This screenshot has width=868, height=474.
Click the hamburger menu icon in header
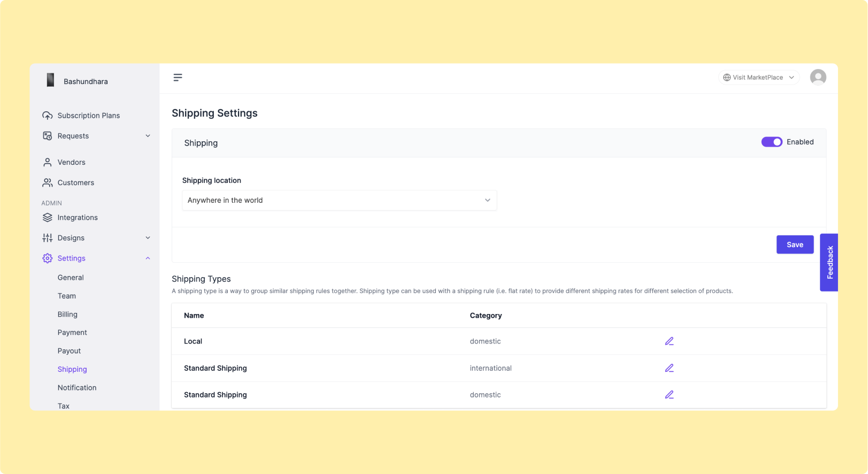178,78
